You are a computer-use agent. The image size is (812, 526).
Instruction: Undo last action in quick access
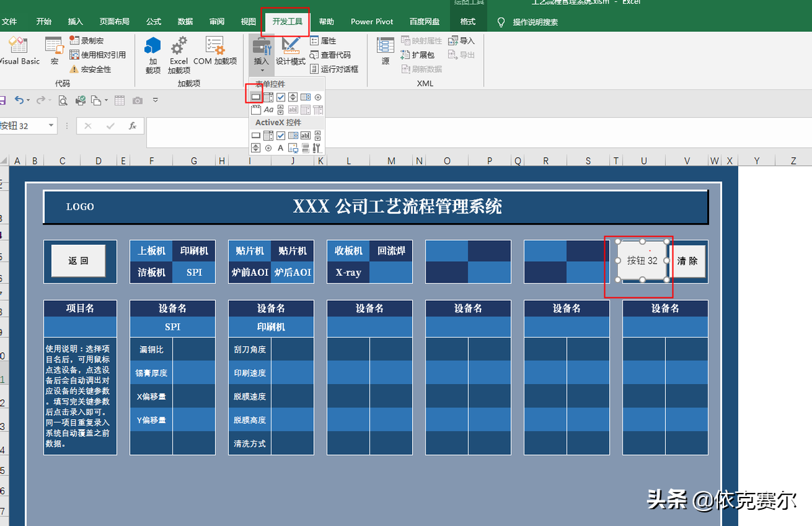(x=19, y=100)
